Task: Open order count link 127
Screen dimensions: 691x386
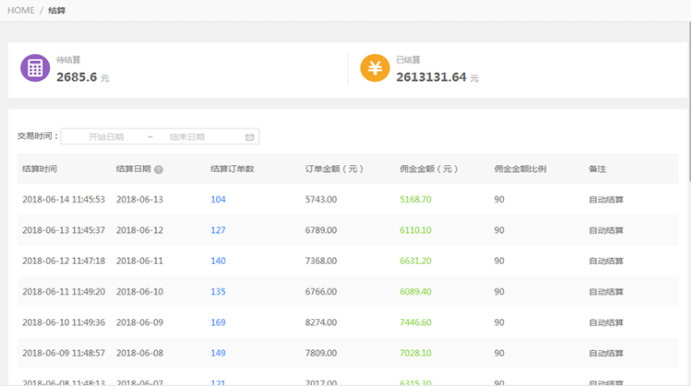Action: 218,230
